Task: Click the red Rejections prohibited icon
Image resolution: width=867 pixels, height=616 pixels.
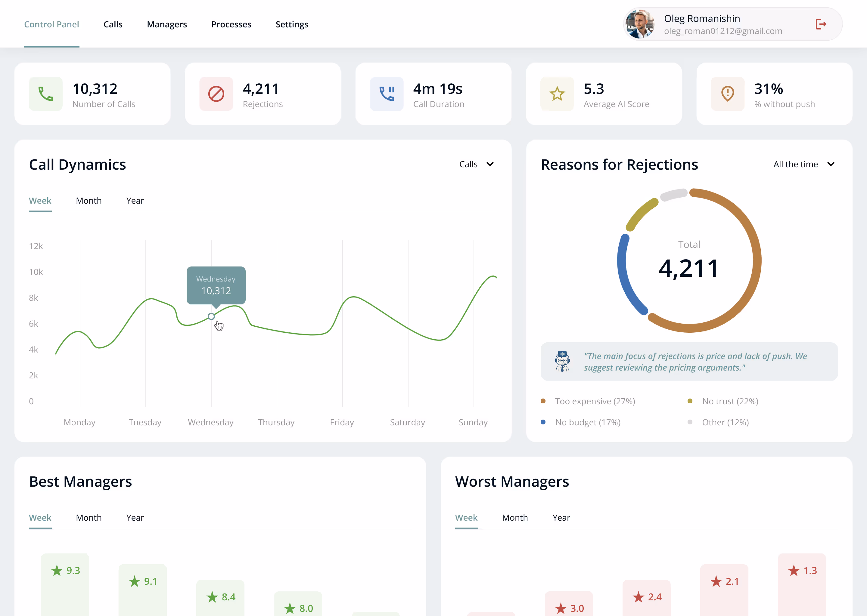Action: (x=216, y=94)
